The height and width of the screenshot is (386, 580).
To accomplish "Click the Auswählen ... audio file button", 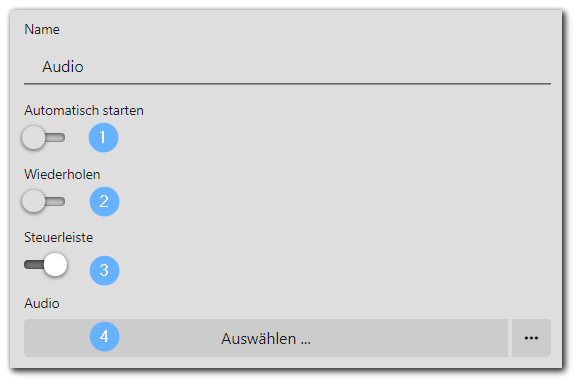I will click(266, 338).
